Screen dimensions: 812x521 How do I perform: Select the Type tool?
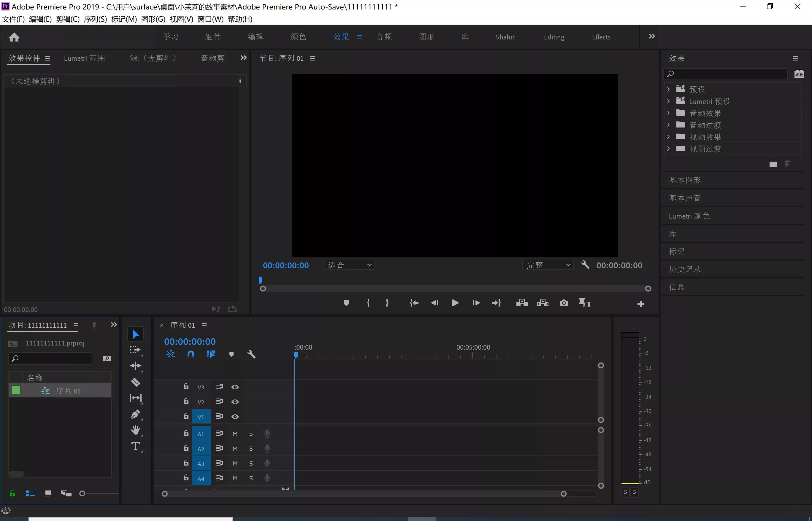point(135,446)
